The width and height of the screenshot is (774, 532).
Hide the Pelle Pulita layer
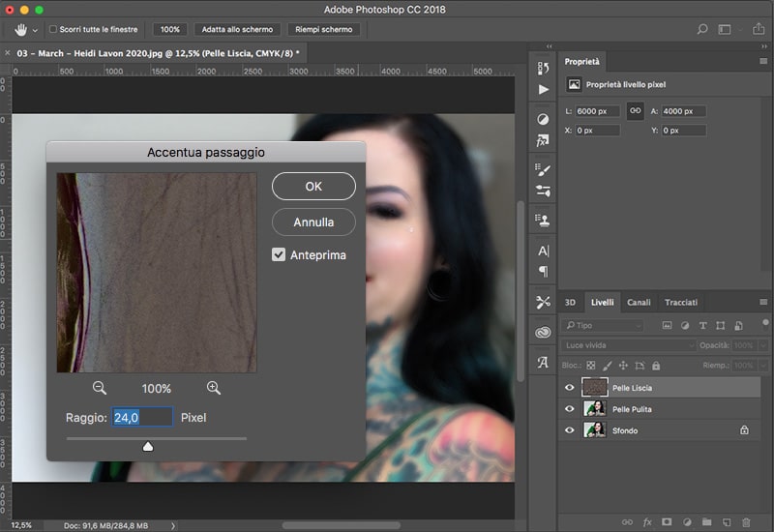click(x=570, y=409)
